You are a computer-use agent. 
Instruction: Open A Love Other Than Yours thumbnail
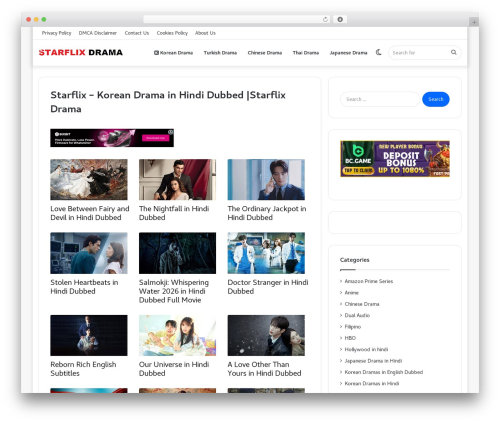[x=266, y=335]
